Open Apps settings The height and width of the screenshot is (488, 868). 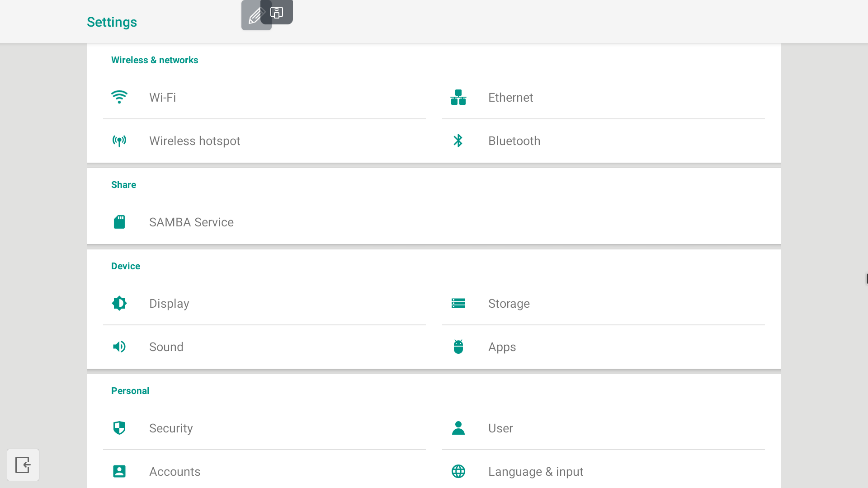604,347
